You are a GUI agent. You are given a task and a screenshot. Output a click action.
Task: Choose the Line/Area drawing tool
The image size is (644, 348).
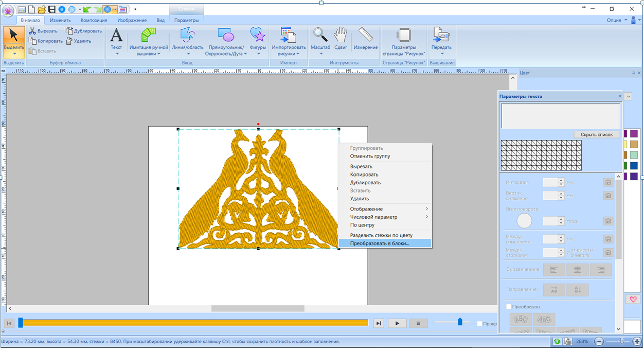coord(187,35)
